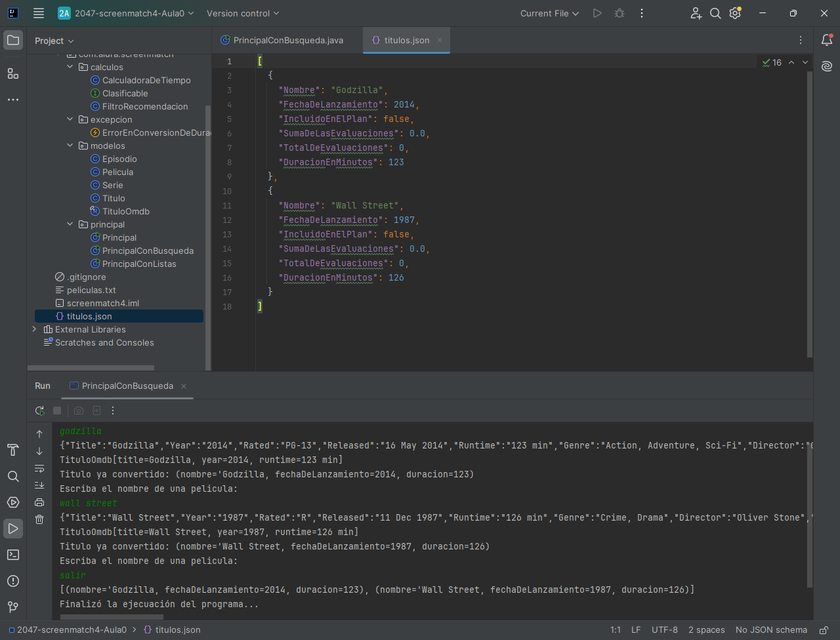Viewport: 840px width, 640px height.
Task: Collapse the excepcion package
Action: pyautogui.click(x=70, y=119)
